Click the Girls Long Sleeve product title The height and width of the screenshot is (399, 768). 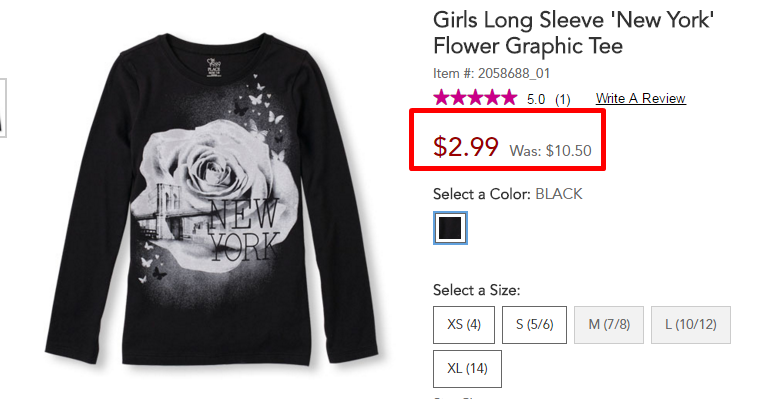pos(573,33)
